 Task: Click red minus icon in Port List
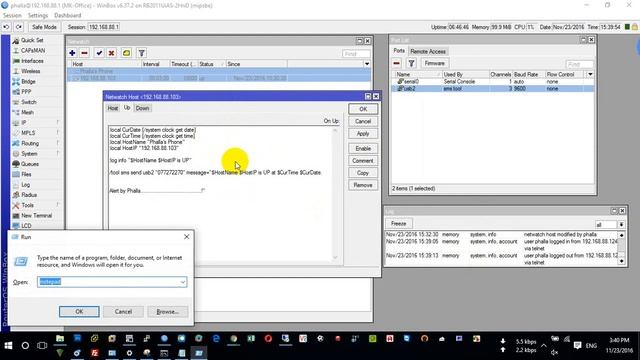(396, 64)
